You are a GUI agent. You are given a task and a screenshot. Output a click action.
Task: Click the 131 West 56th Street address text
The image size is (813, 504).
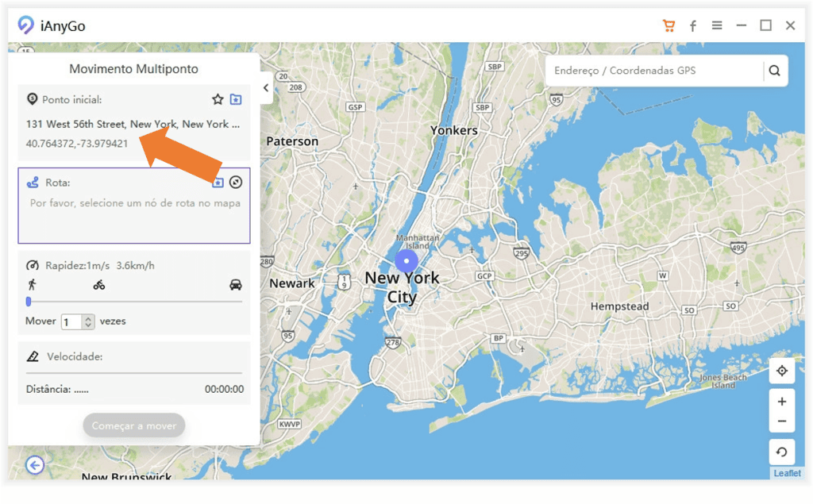(133, 125)
